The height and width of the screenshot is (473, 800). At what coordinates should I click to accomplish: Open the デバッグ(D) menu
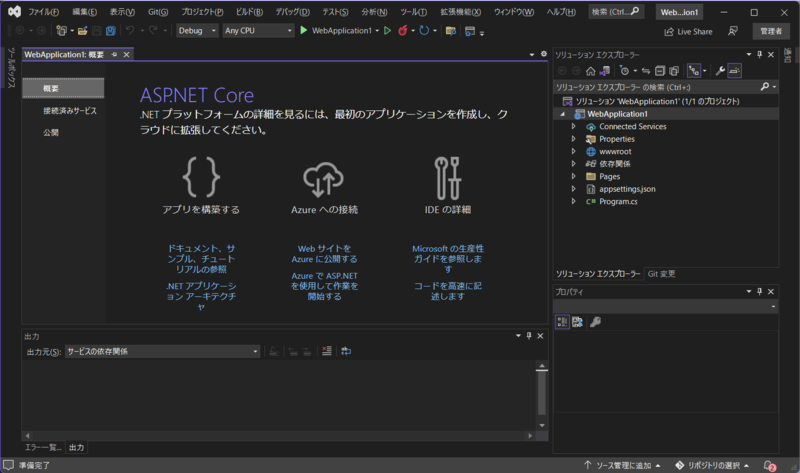[292, 12]
